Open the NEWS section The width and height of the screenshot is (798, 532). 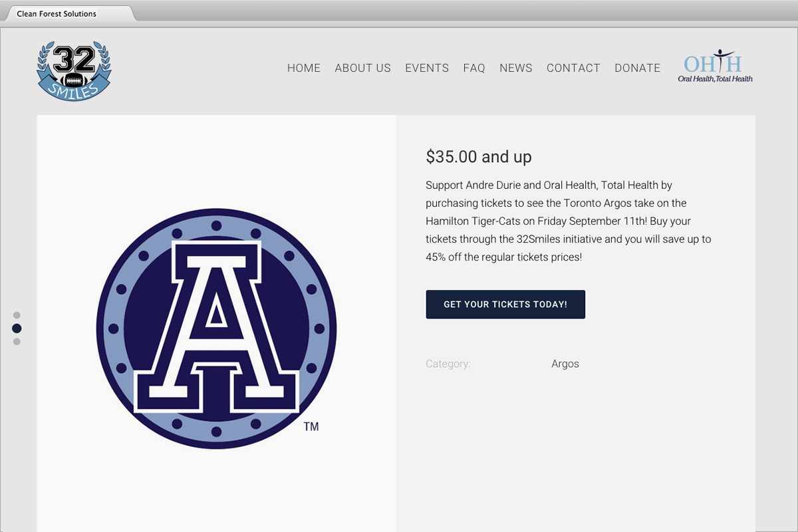click(x=516, y=68)
